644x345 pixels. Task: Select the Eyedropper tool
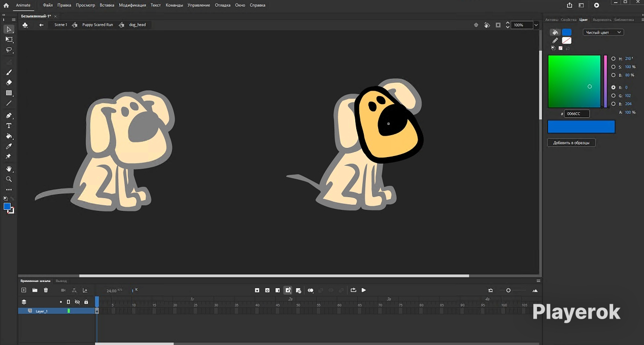[x=9, y=146]
